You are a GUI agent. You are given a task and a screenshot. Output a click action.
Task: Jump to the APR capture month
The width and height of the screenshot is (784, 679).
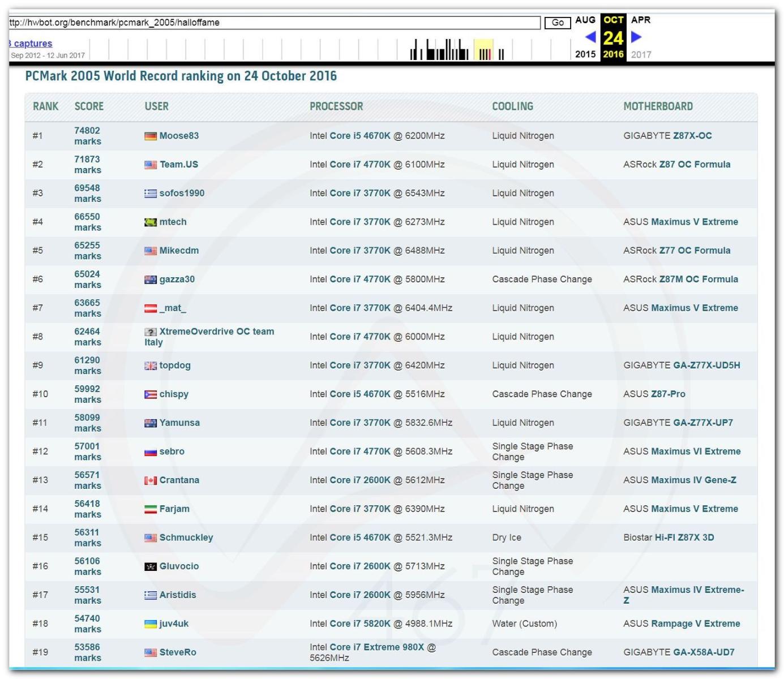641,20
